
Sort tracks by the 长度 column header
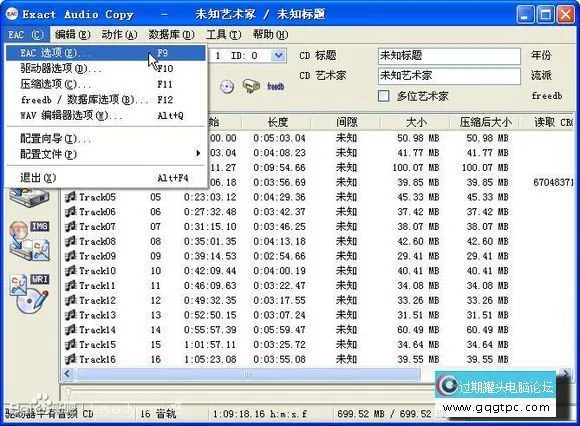point(276,122)
